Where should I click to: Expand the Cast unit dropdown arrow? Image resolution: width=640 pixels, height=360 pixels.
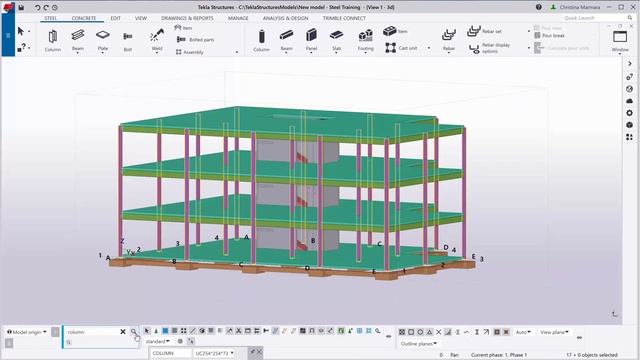pos(429,48)
